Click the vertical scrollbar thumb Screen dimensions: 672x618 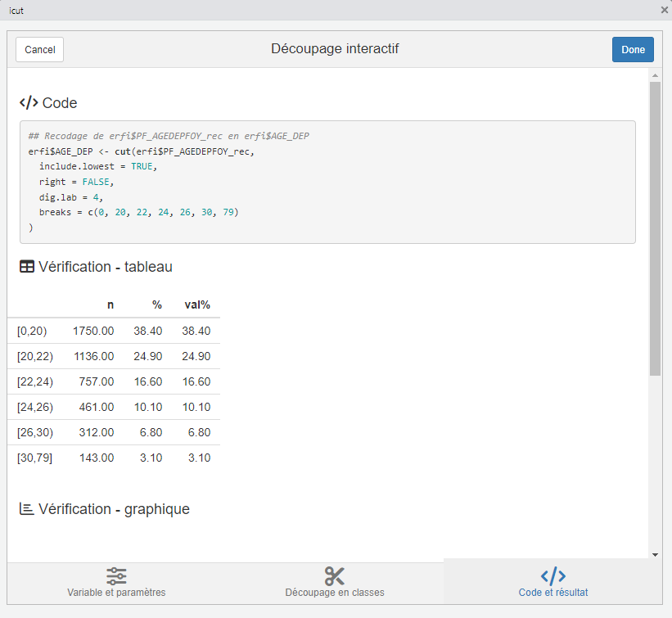point(655,228)
